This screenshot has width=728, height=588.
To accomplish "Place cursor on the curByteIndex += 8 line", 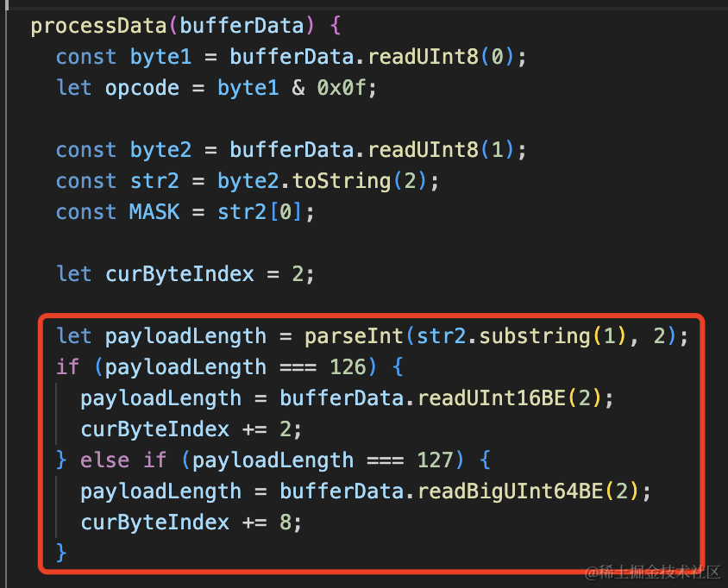I will point(191,522).
